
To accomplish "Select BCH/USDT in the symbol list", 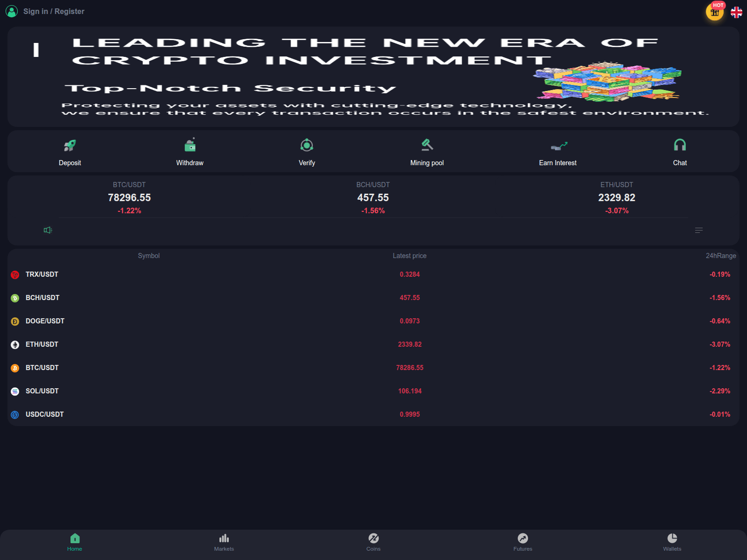I will tap(42, 298).
